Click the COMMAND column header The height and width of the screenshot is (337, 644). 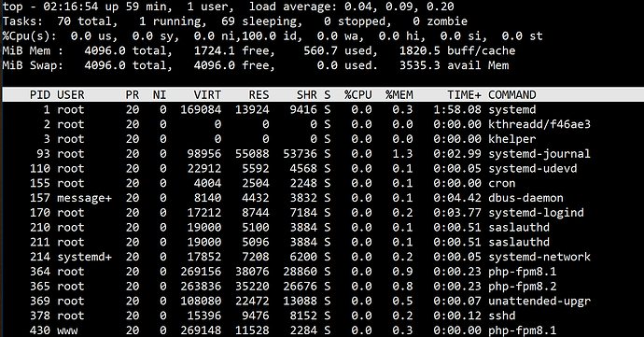(x=512, y=95)
